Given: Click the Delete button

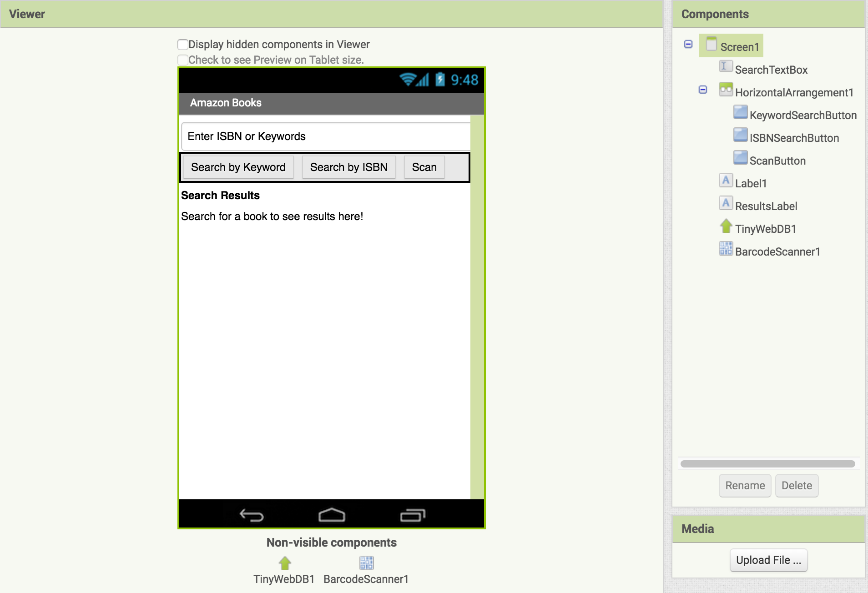Looking at the screenshot, I should (797, 486).
